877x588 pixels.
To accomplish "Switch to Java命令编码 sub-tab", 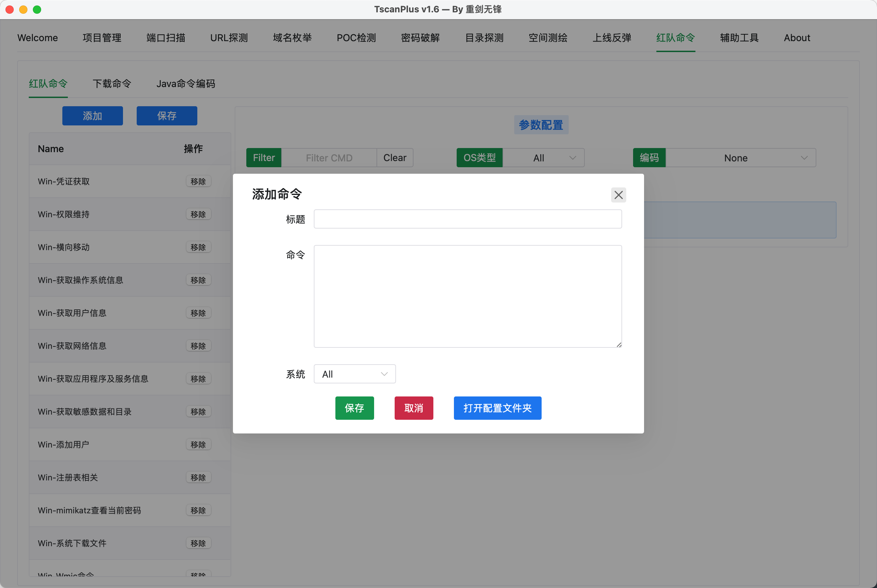I will (186, 84).
